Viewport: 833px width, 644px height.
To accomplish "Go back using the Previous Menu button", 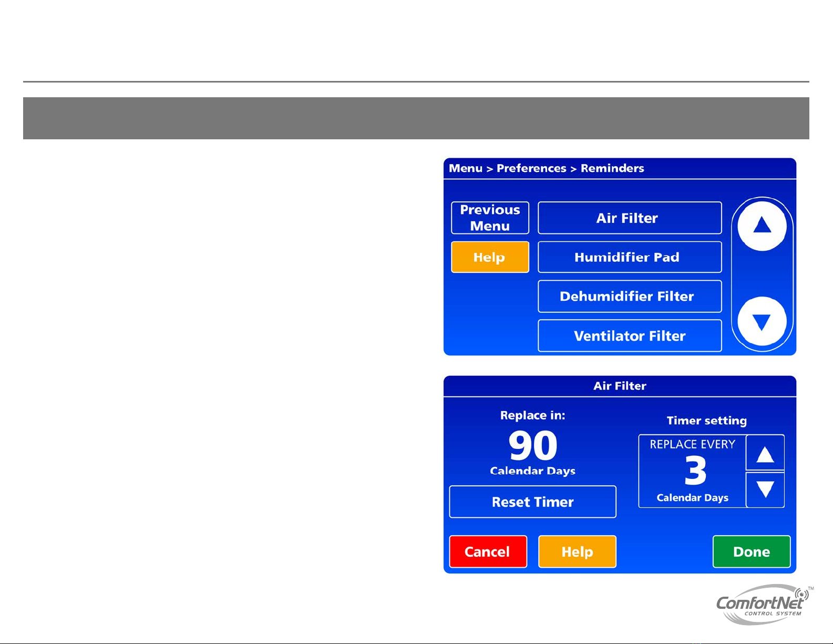I will pyautogui.click(x=490, y=218).
